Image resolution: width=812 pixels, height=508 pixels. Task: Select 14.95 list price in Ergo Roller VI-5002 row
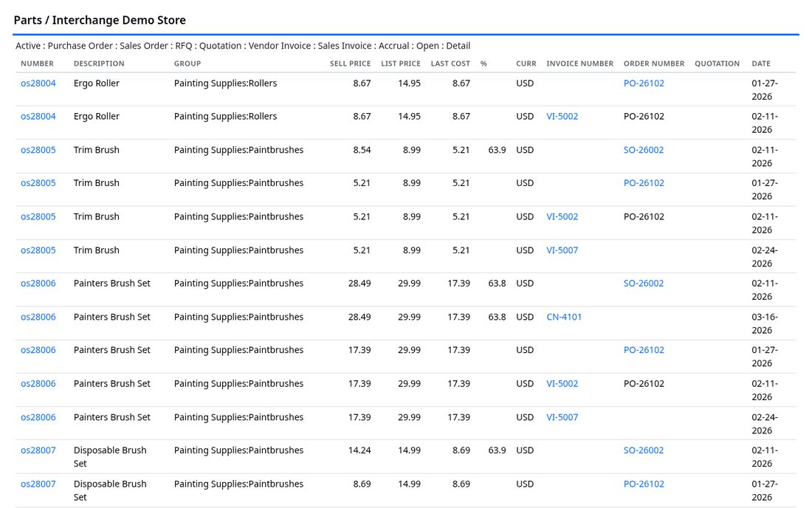pyautogui.click(x=409, y=117)
